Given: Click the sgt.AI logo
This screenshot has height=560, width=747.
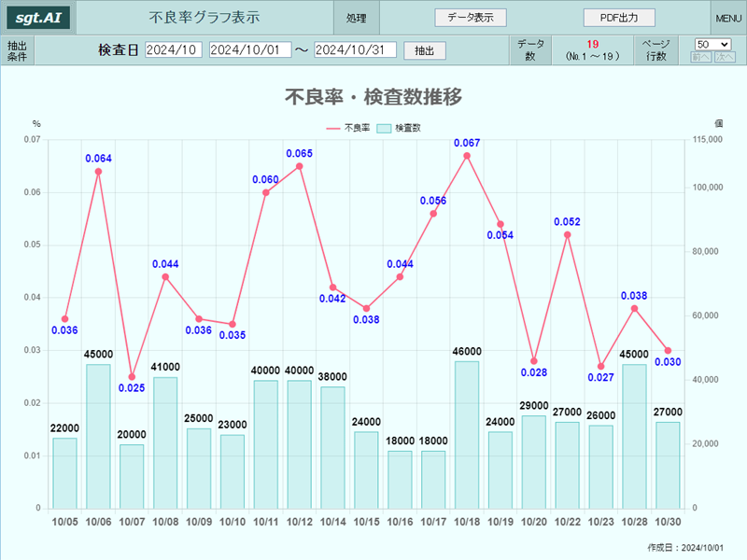Looking at the screenshot, I should (x=38, y=18).
